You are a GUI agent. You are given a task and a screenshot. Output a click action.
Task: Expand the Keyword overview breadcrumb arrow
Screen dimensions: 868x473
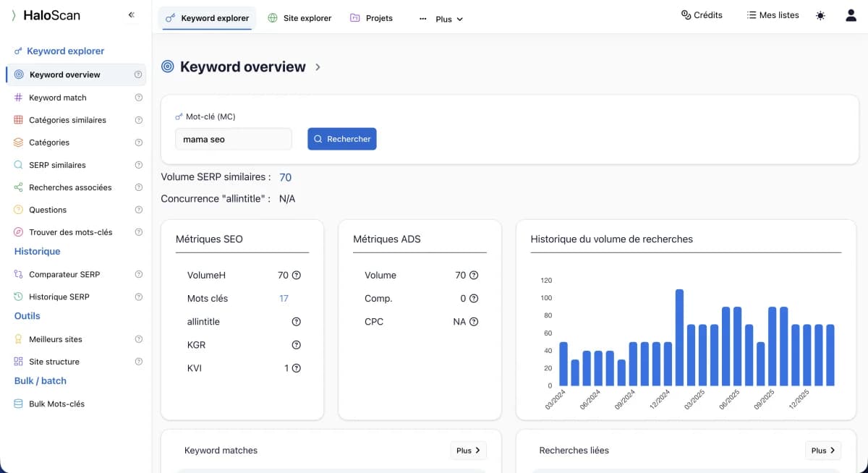coord(318,67)
